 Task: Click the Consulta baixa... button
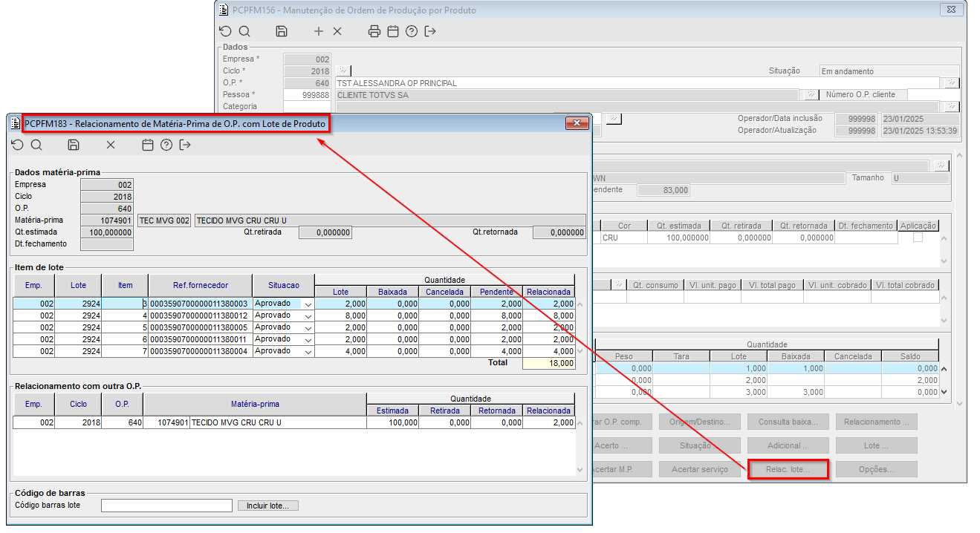pos(788,422)
